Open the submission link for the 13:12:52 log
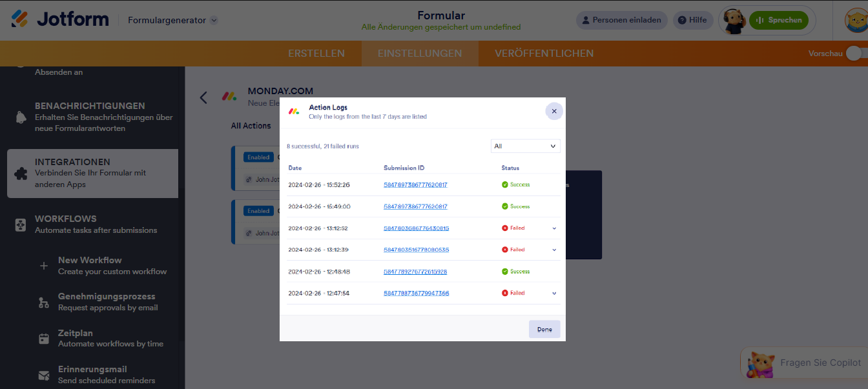 tap(416, 228)
